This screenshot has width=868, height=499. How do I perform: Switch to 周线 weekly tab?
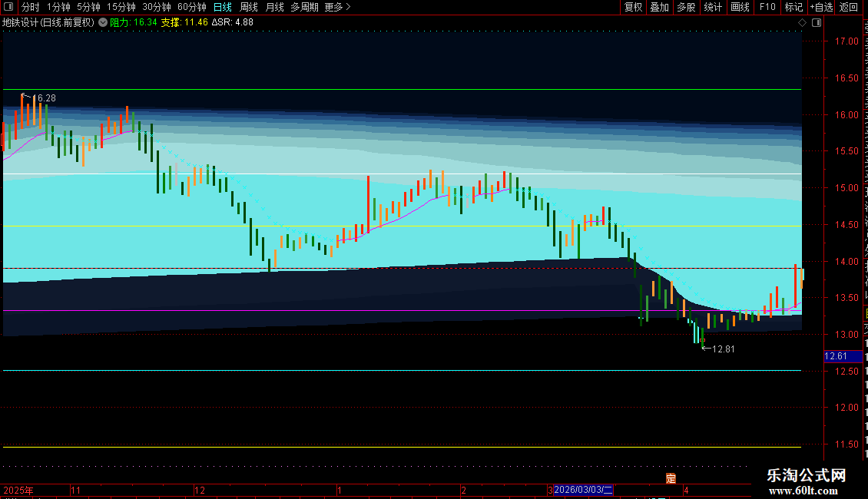[x=249, y=7]
